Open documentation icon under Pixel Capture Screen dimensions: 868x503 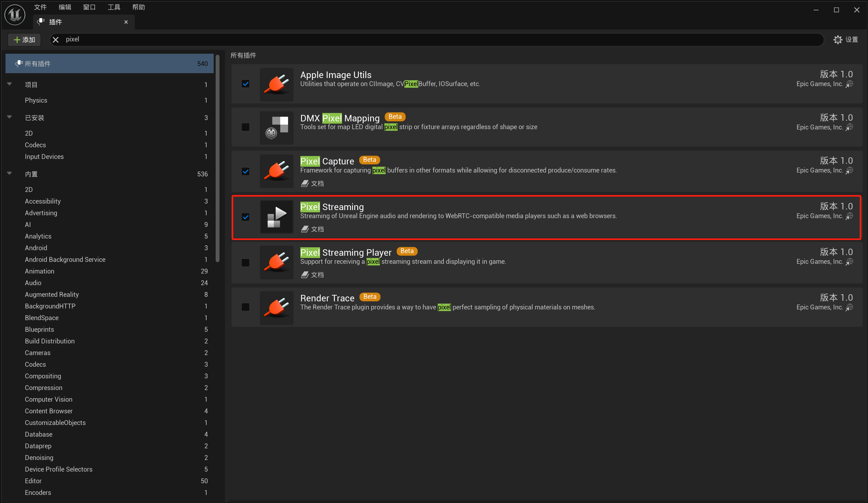[305, 184]
